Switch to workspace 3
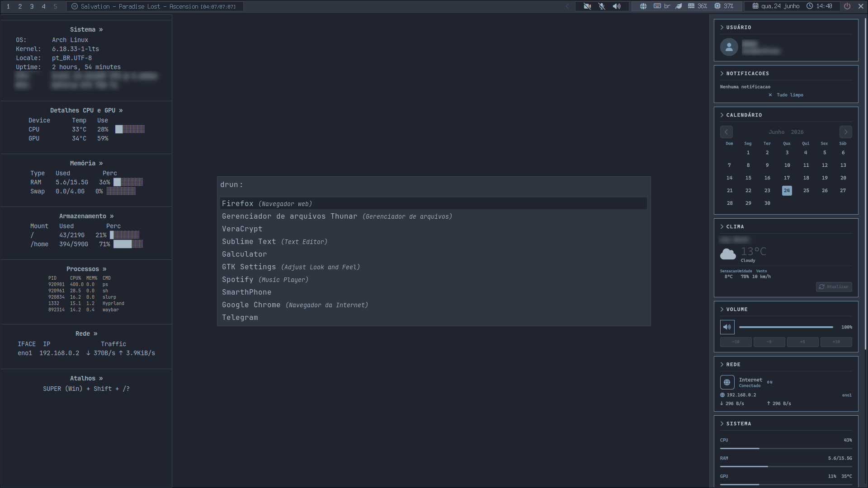Viewport: 868px width, 488px height. (32, 6)
